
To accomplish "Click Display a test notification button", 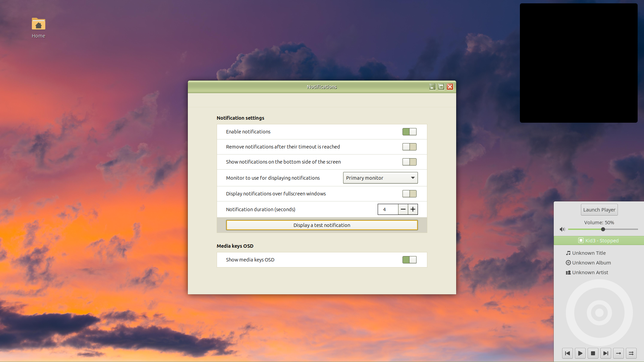I will click(322, 225).
